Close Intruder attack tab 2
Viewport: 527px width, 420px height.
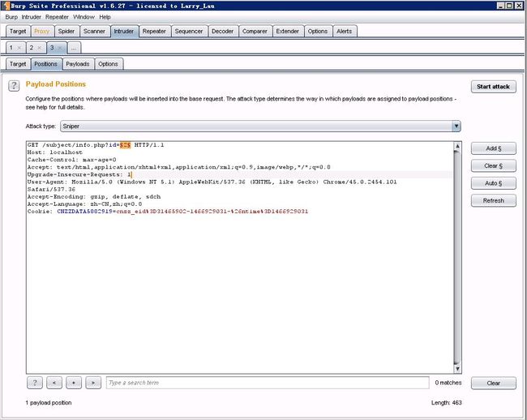(40, 48)
